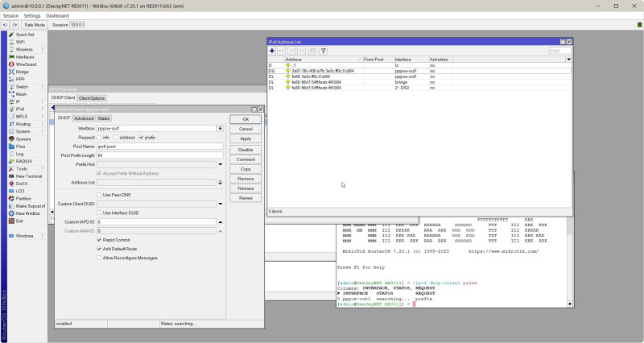Image resolution: width=644 pixels, height=343 pixels.
Task: Click the Pool Name input field
Action: pos(159,147)
